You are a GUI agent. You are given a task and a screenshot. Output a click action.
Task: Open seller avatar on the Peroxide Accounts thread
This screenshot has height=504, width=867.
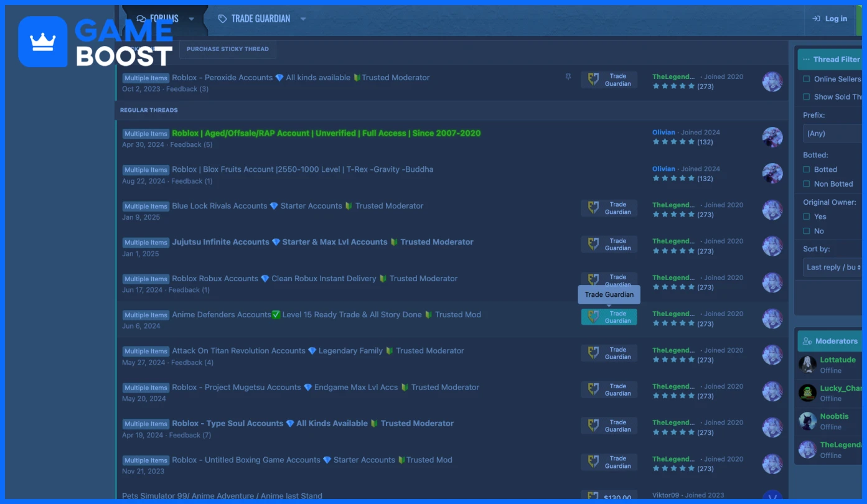[772, 82]
